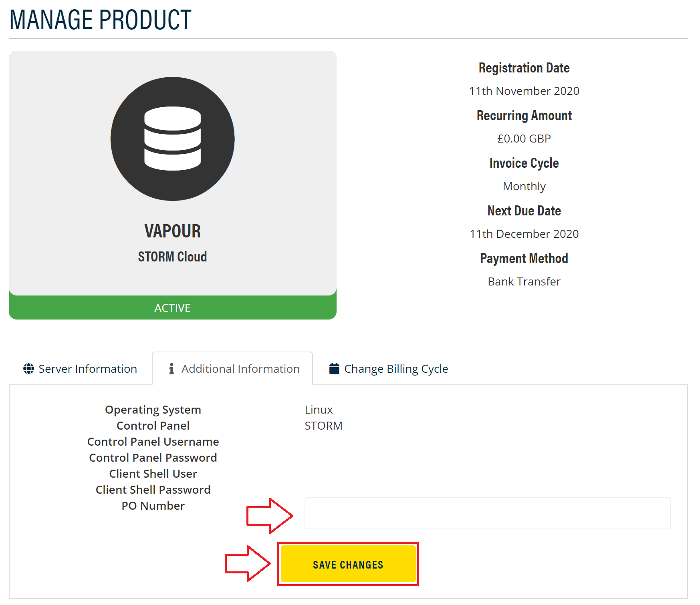Image resolution: width=700 pixels, height=605 pixels.
Task: Select the Additional Information tab
Action: click(232, 368)
